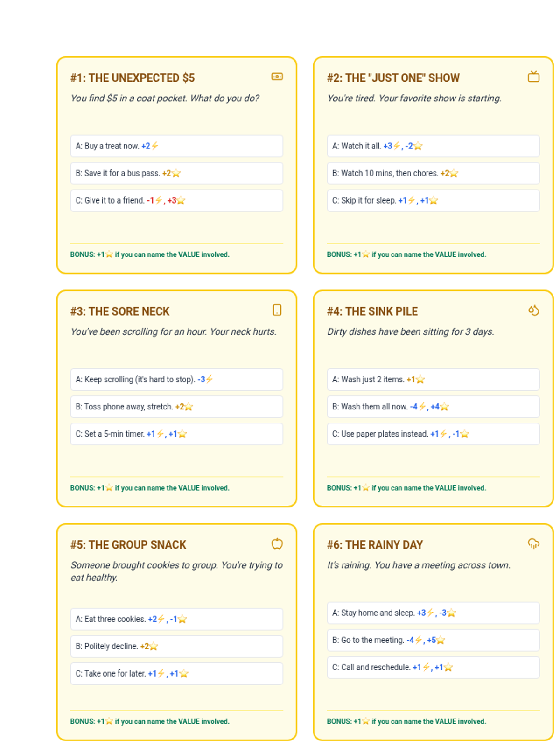Click the rain cloud icon on card #6
The height and width of the screenshot is (747, 560).
point(533,543)
